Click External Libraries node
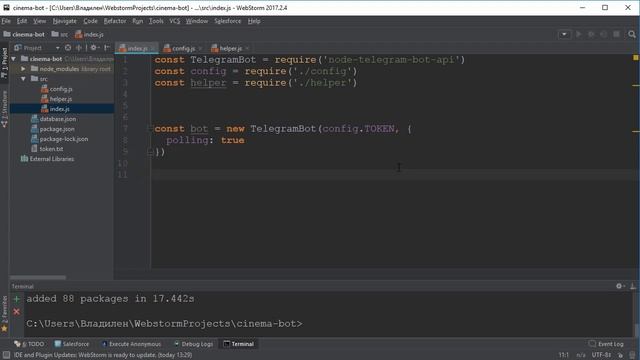Screen dimensions: 640x360 [47, 159]
